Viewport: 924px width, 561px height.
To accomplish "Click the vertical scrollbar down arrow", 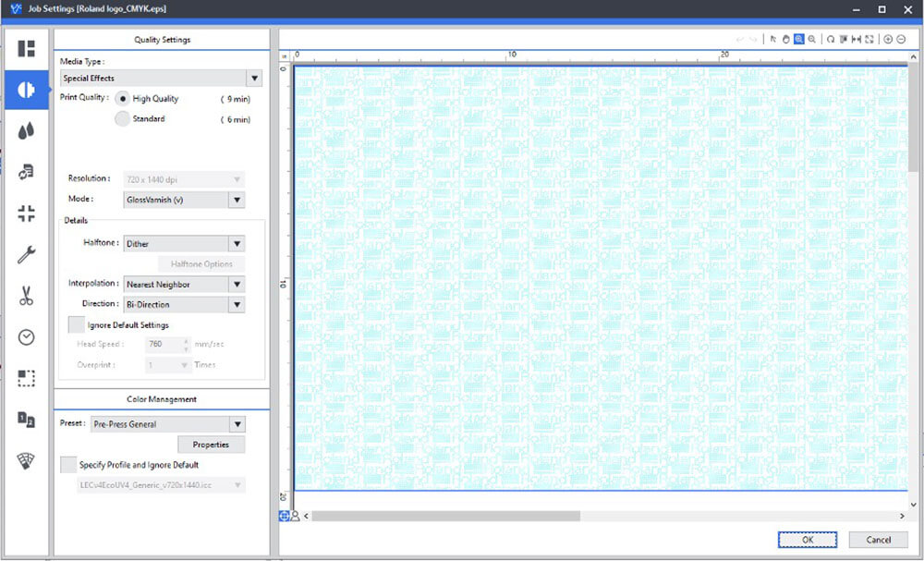I will [x=914, y=505].
